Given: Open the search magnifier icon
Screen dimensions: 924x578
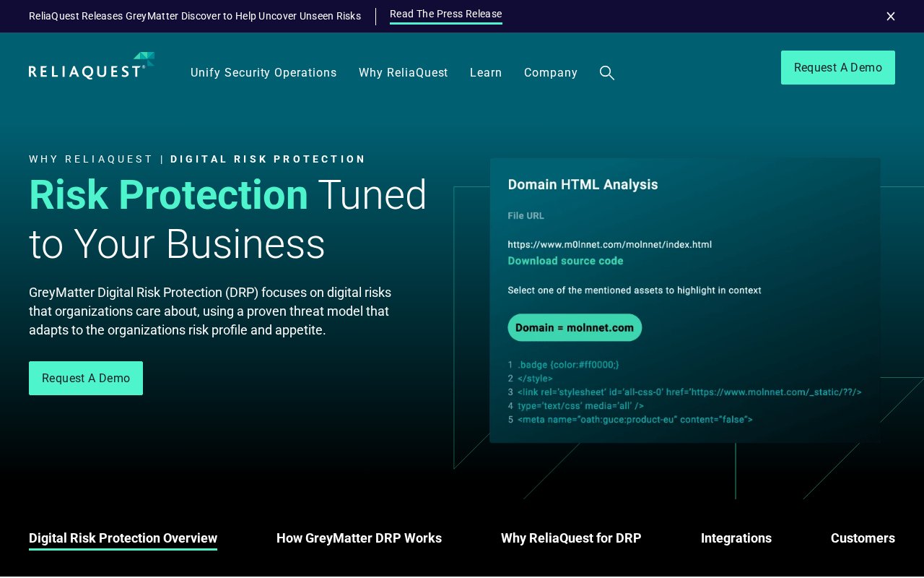Looking at the screenshot, I should [607, 73].
